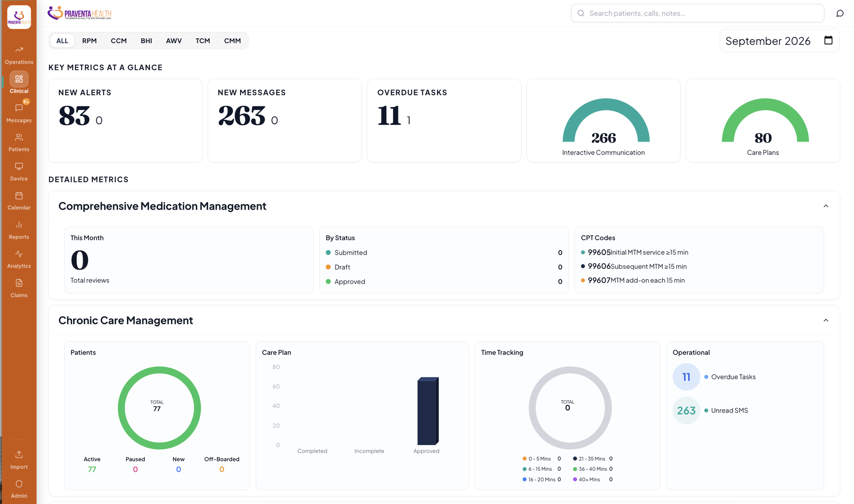
Task: Open the Import sidebar item
Action: 19,460
